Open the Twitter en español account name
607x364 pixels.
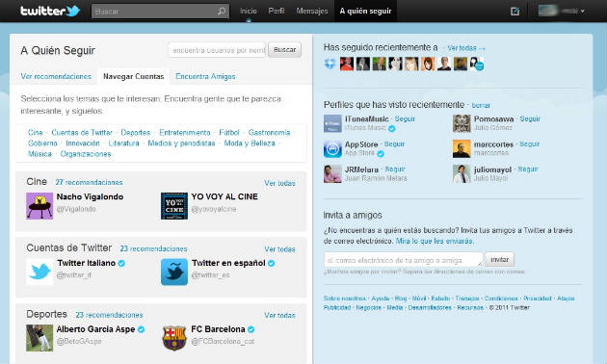(x=228, y=263)
